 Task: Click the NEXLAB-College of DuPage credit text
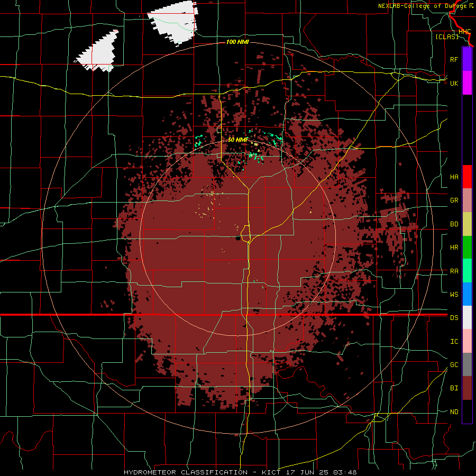tap(424, 6)
